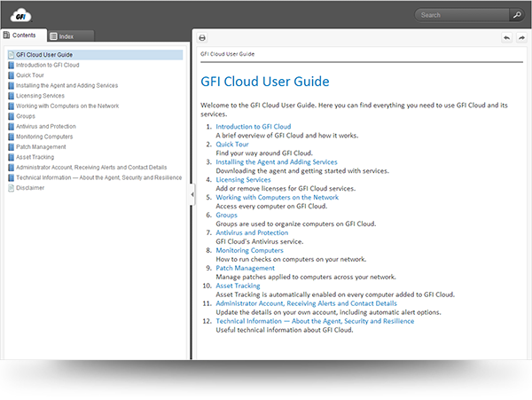Click the GFI Cloud User Guide breadcrumb text
Screen dimensions: 532x400
[227, 54]
